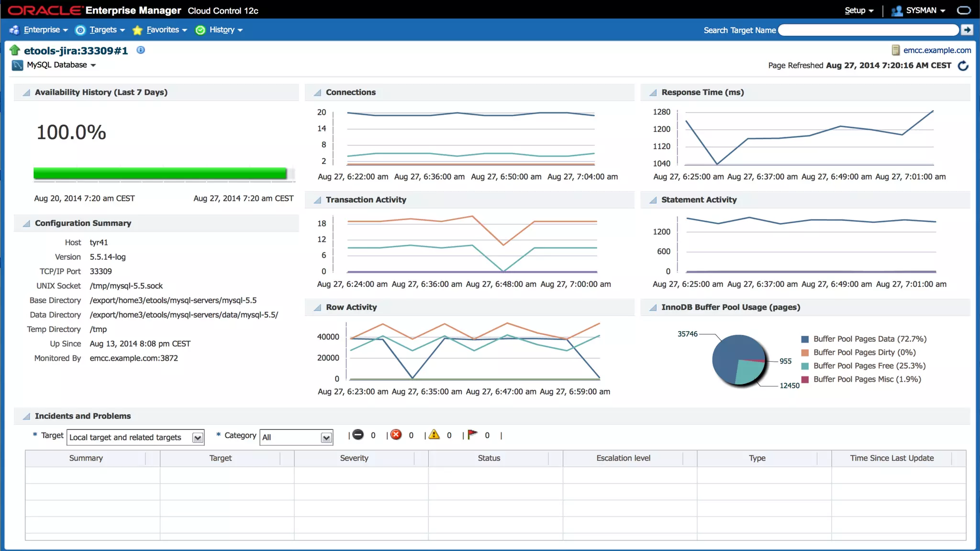
Task: Collapse the Availability History section
Action: (27, 92)
